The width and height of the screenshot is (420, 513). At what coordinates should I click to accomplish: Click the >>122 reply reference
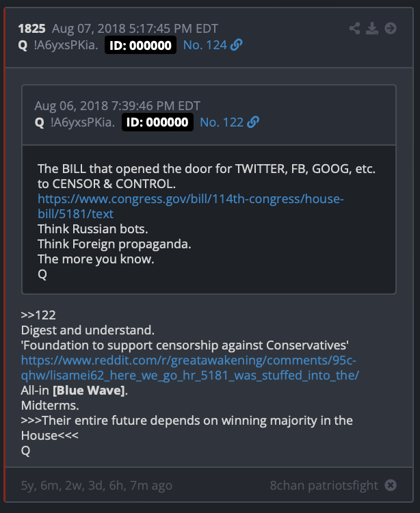pos(38,315)
